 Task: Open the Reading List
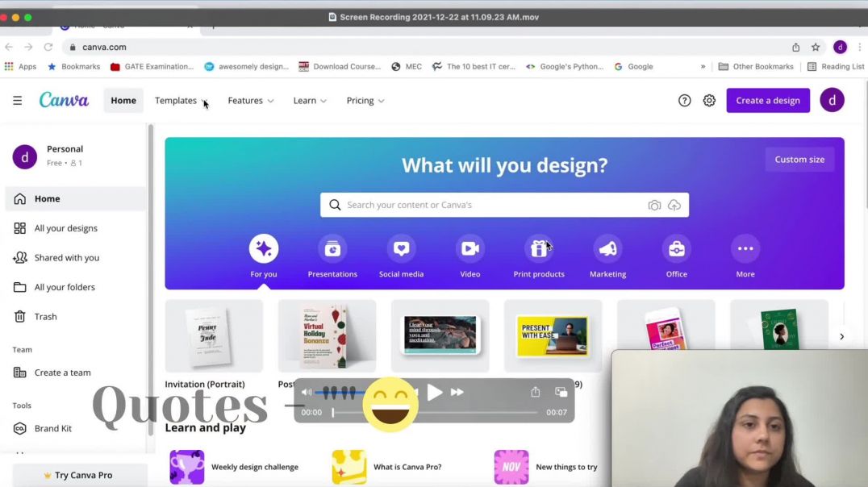(836, 66)
